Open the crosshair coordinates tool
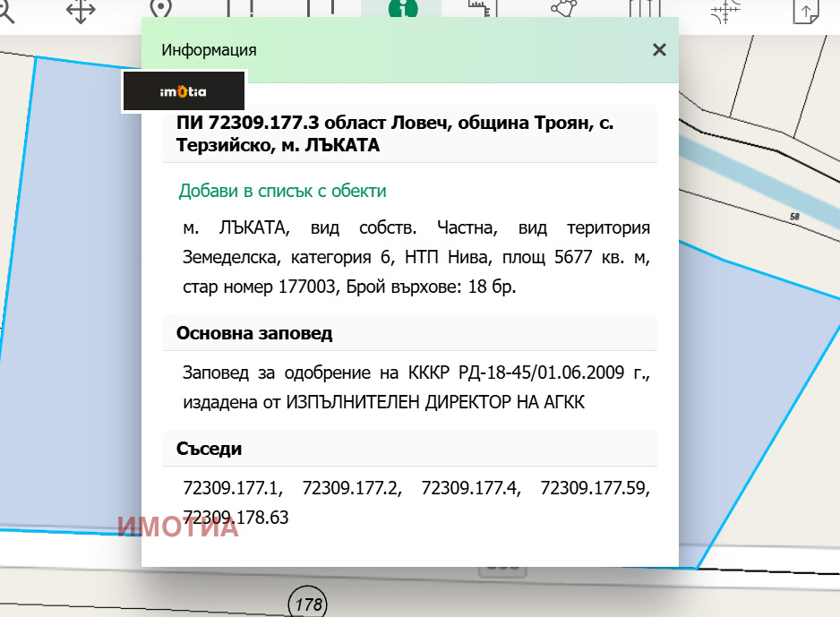 point(724,11)
